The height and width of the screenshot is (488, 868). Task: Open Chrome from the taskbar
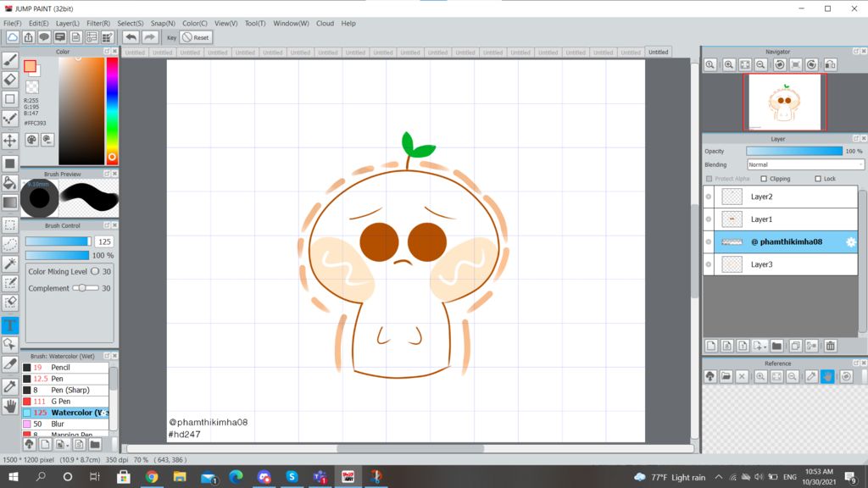coord(151,476)
